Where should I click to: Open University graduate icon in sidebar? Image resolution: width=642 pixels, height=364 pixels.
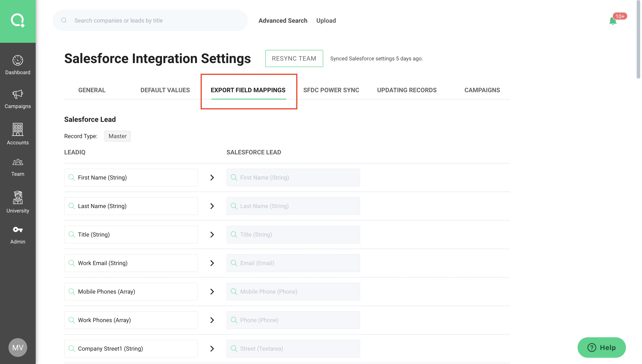(x=18, y=198)
